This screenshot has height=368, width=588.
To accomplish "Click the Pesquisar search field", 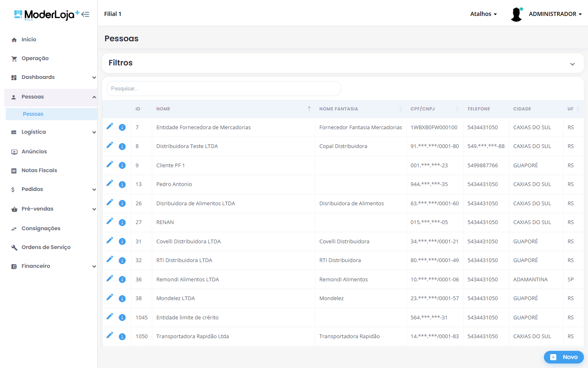I will 224,89.
